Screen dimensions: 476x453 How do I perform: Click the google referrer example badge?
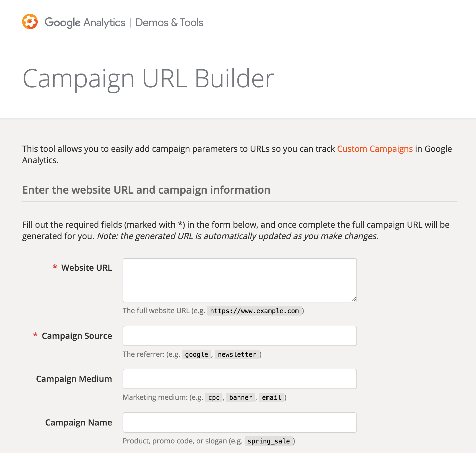[x=196, y=354]
